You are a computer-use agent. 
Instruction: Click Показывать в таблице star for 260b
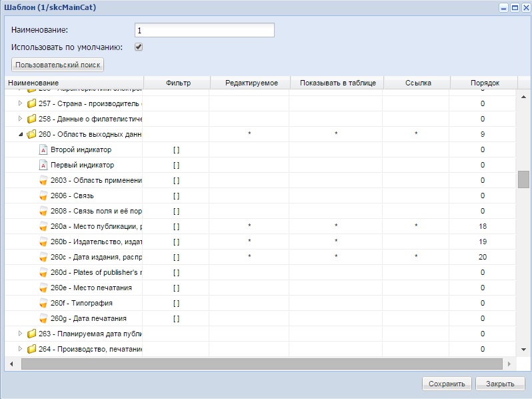coord(336,241)
